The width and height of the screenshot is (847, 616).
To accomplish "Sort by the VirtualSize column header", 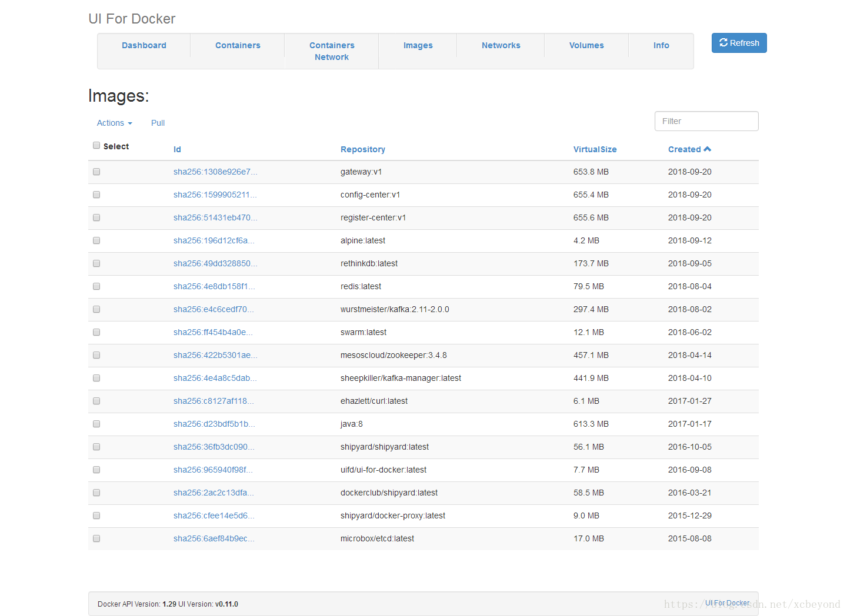I will [x=595, y=149].
